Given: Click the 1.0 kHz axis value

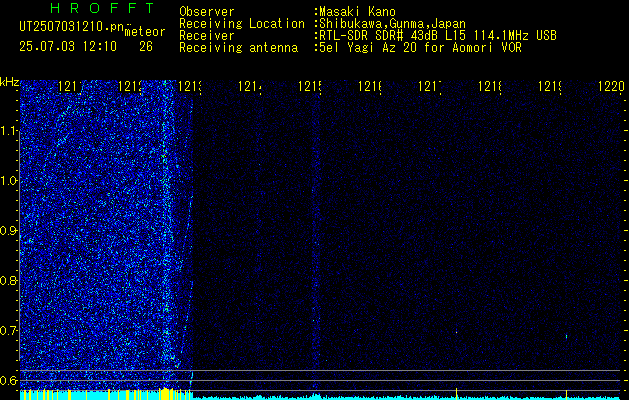Looking at the screenshot, I should coord(9,181).
